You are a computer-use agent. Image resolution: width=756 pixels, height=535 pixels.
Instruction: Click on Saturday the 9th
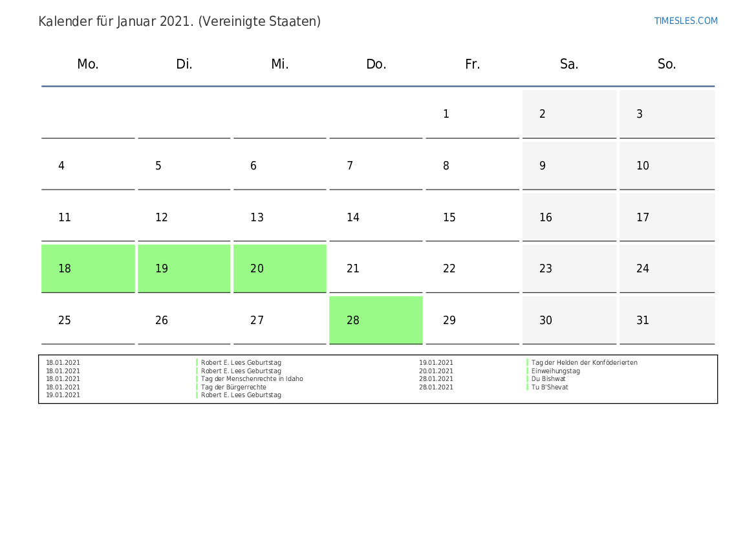pyautogui.click(x=569, y=166)
